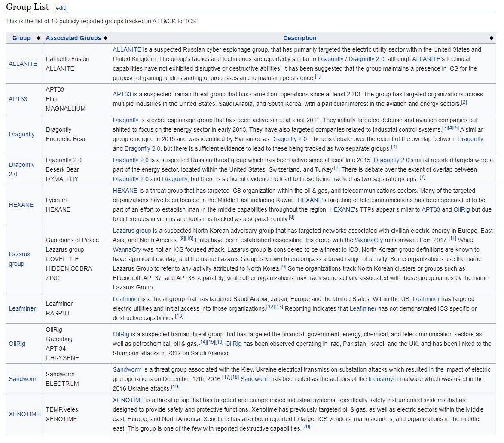Open Sandworm link in Group column

(x=23, y=379)
